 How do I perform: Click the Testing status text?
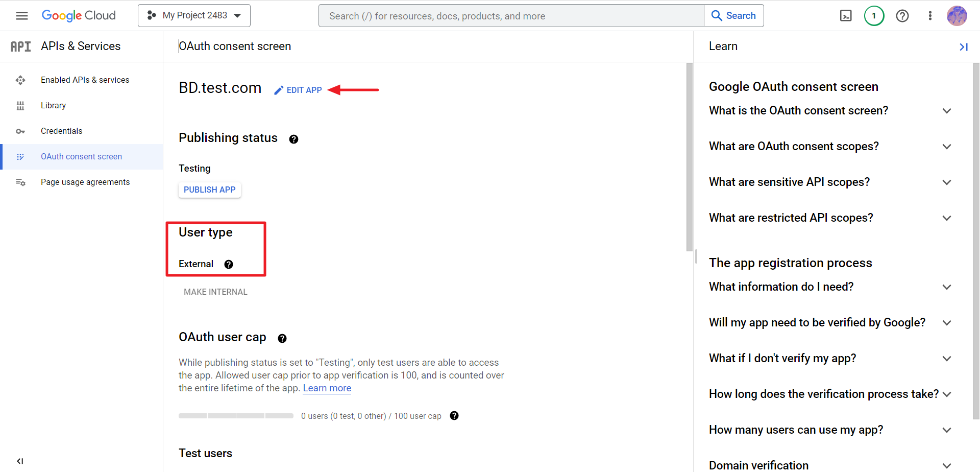click(194, 169)
